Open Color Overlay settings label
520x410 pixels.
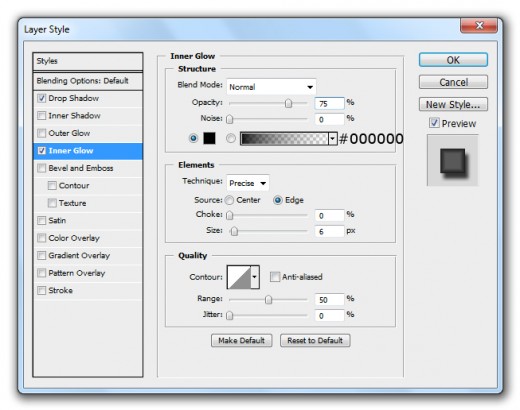click(74, 238)
